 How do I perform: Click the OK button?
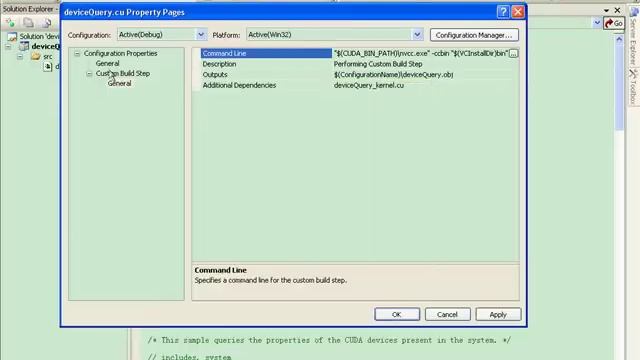[397, 314]
